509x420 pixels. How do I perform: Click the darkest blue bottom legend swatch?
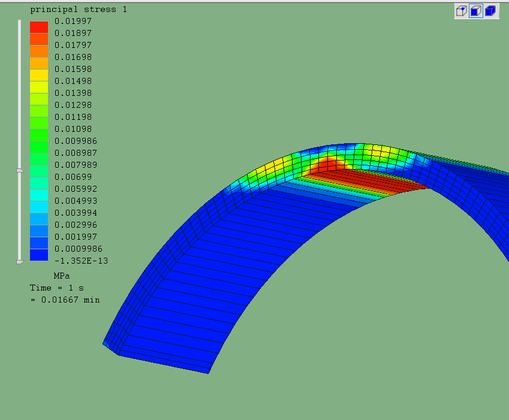(x=39, y=255)
